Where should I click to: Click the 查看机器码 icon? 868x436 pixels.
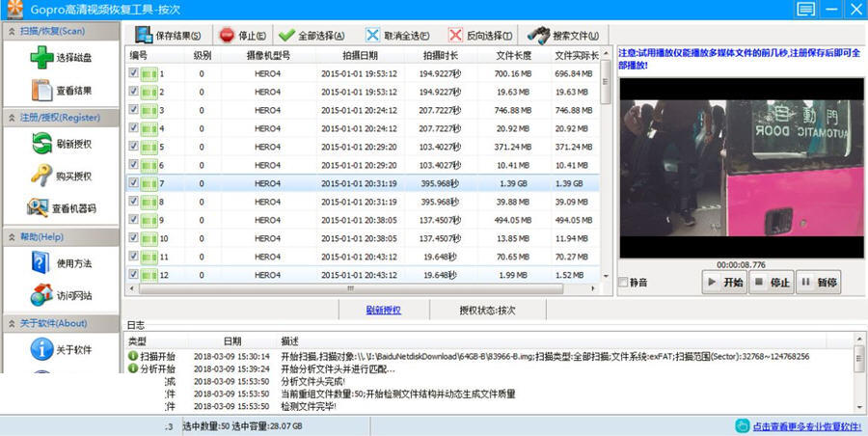(38, 208)
